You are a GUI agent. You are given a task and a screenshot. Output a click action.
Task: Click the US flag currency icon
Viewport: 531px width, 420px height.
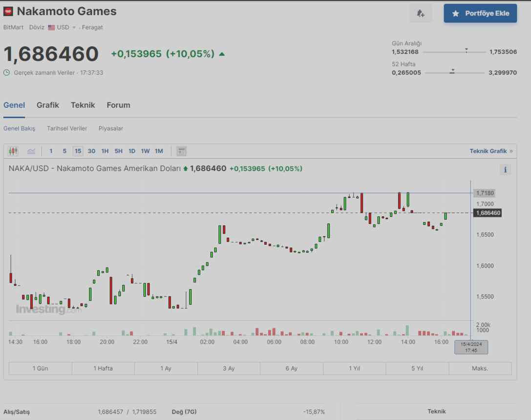click(x=51, y=27)
